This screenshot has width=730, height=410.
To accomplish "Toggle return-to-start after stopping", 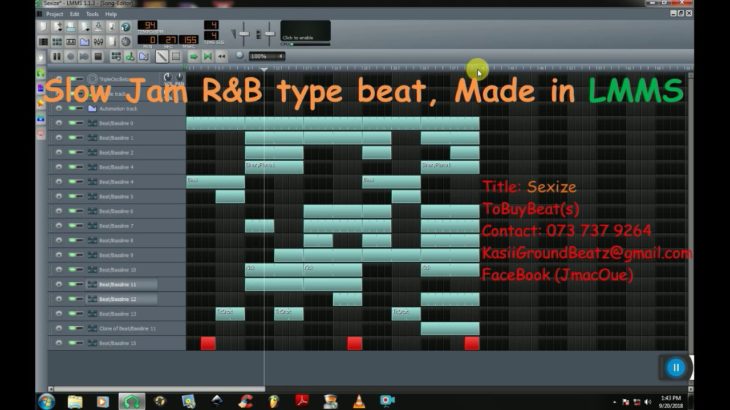I will (222, 57).
